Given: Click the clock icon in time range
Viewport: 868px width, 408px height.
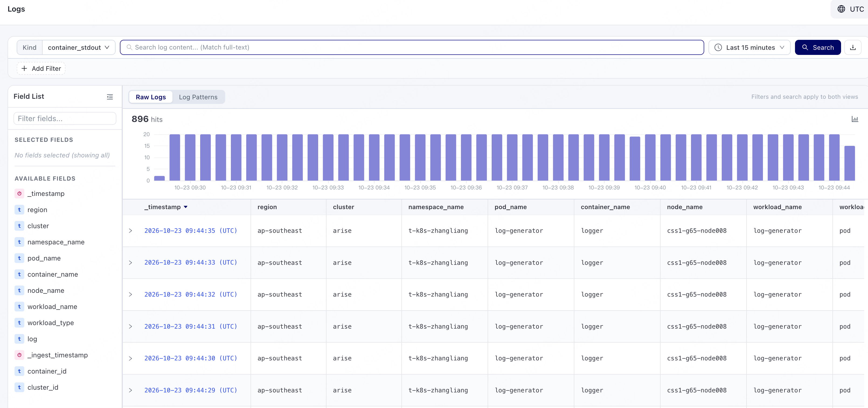Looking at the screenshot, I should 718,47.
